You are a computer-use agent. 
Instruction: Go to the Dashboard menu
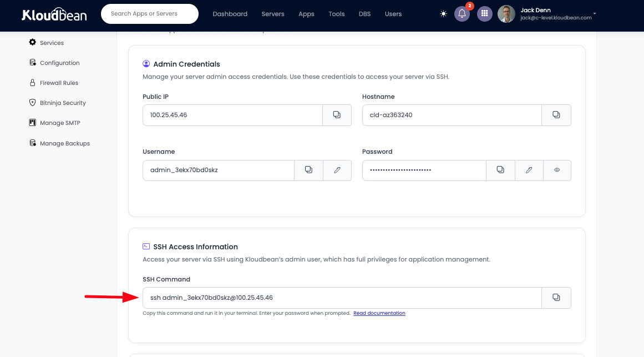click(230, 14)
